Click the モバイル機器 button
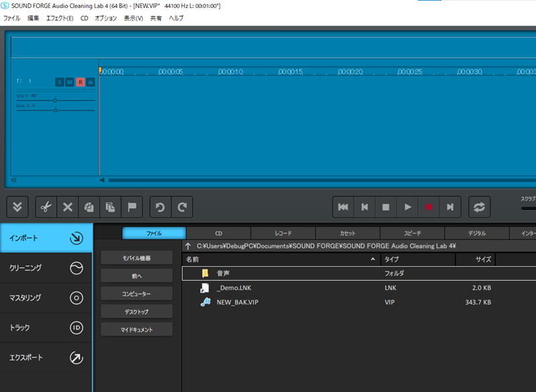The image size is (536, 392). 137,258
